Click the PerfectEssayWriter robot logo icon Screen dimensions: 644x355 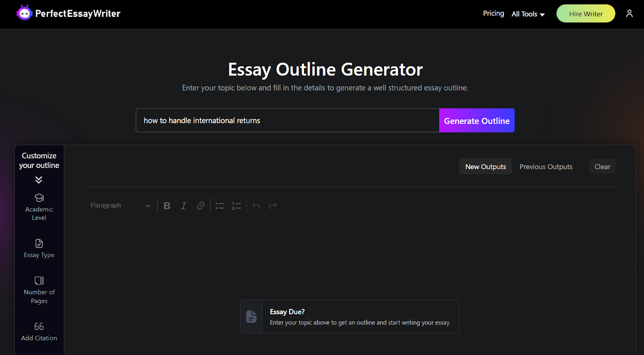pos(24,13)
